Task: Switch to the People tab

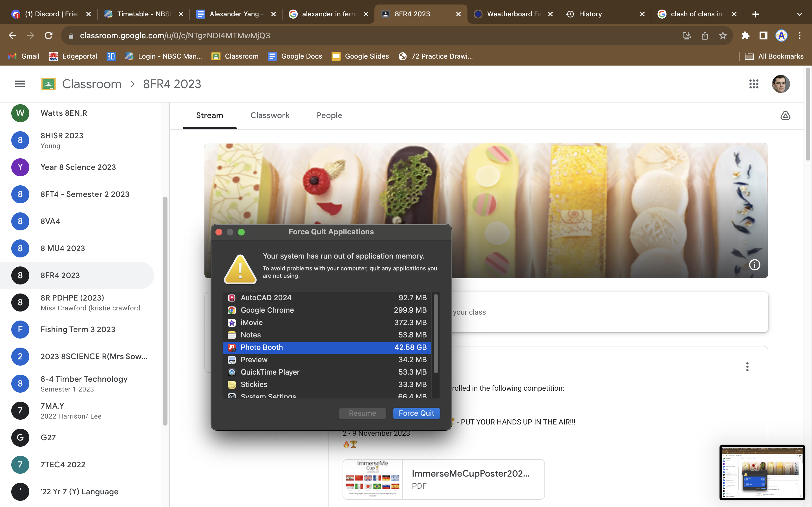Action: [329, 115]
